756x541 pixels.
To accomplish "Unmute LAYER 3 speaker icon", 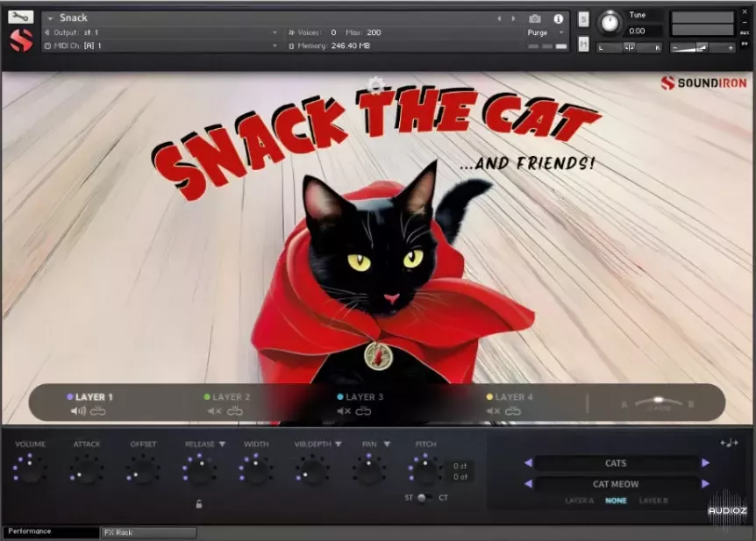I will 343,409.
